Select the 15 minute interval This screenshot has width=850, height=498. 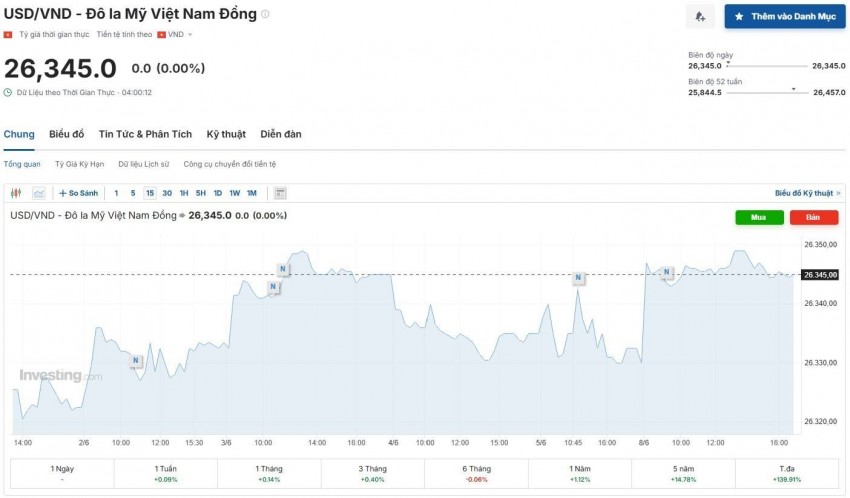[x=150, y=193]
